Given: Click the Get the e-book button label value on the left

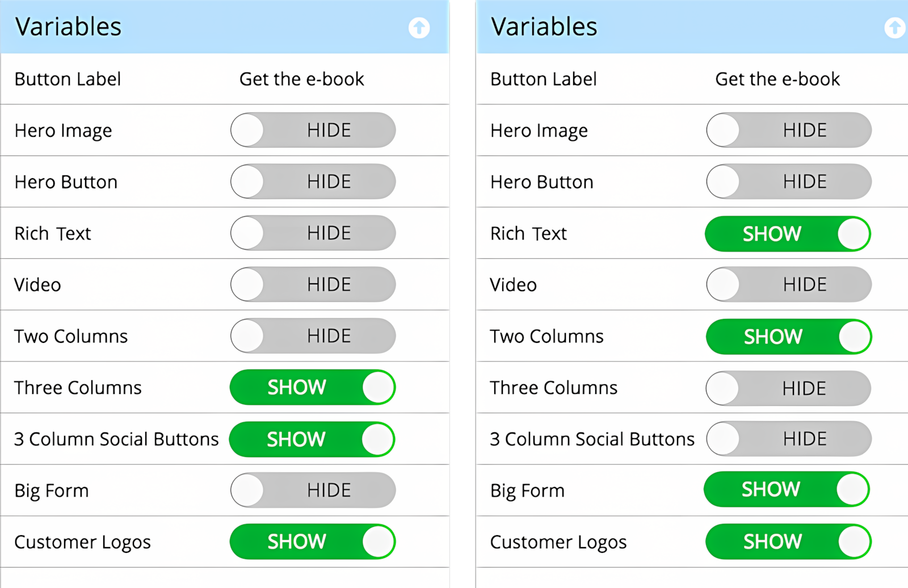Looking at the screenshot, I should [301, 79].
